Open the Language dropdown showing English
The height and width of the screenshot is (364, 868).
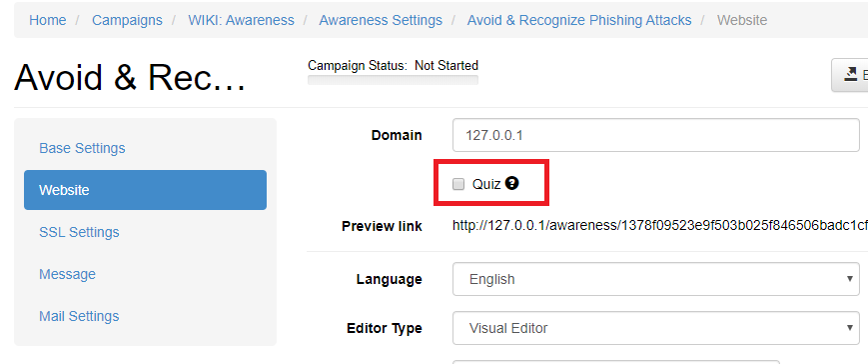(x=656, y=279)
